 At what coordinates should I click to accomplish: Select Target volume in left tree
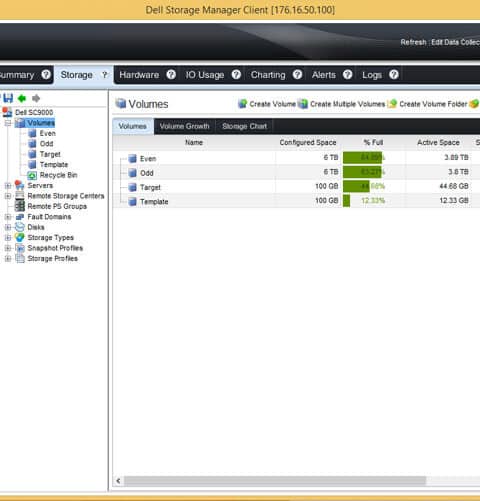[50, 154]
